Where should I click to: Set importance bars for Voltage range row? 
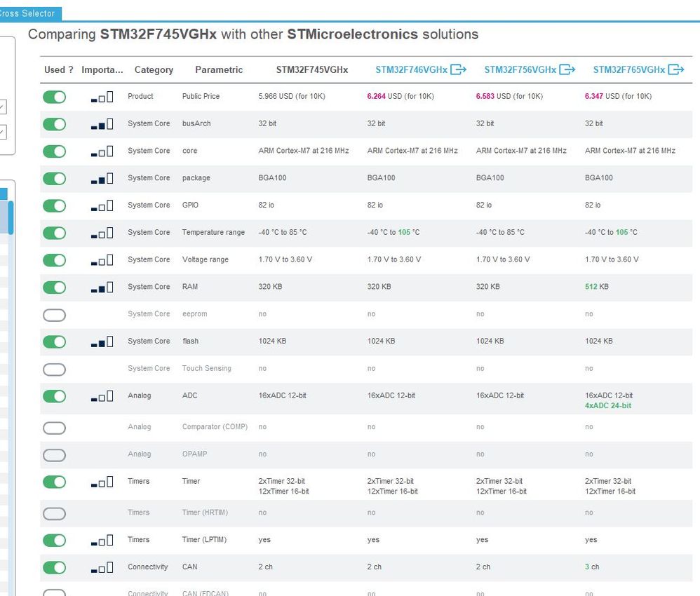pos(102,260)
